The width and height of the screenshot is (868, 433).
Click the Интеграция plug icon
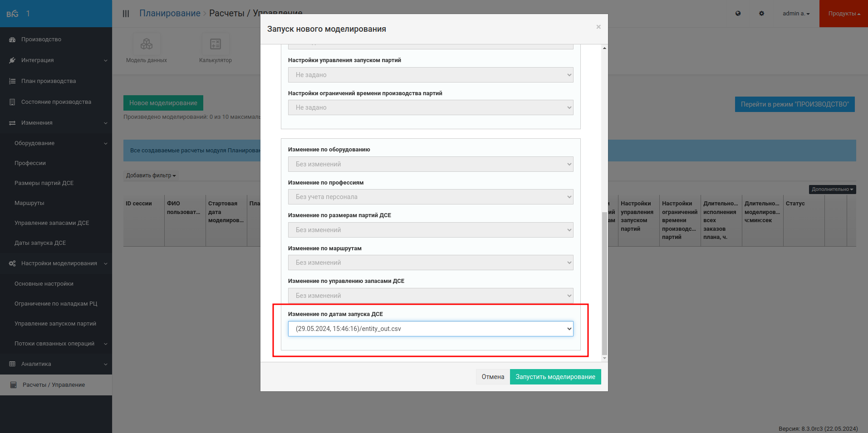12,60
